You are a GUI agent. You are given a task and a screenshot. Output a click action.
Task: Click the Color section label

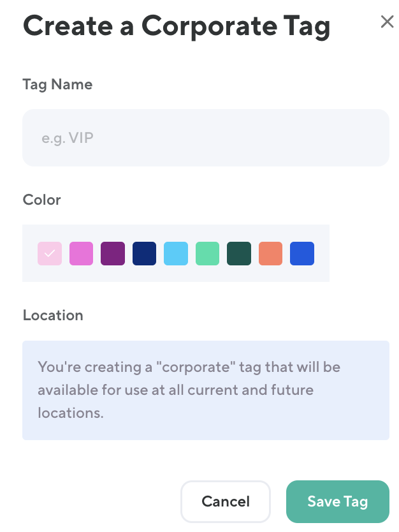tap(42, 200)
